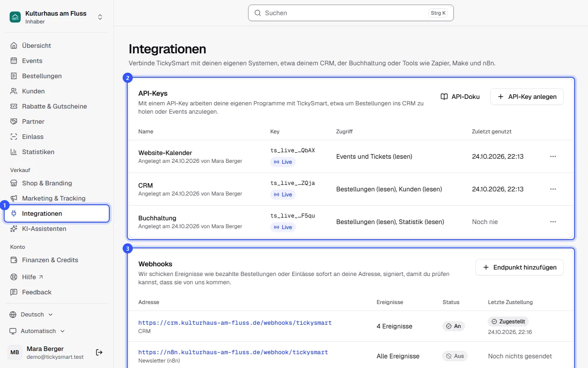Click the An status badge

pyautogui.click(x=453, y=326)
